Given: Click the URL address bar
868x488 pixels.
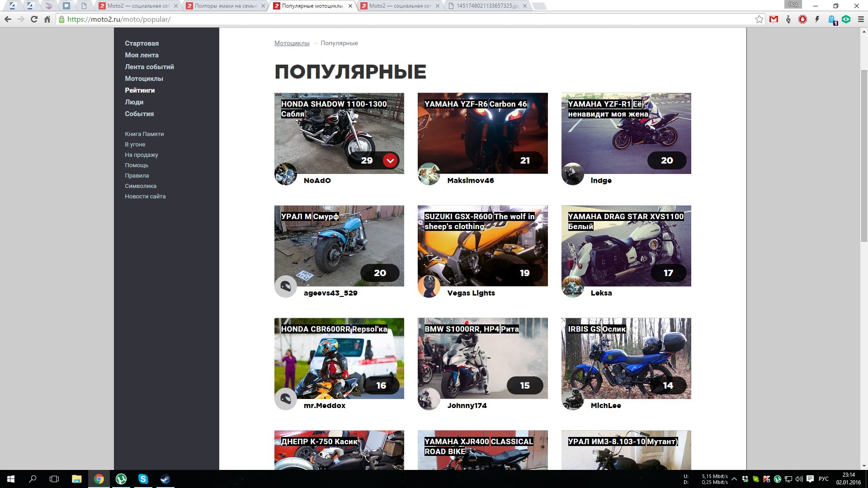Looking at the screenshot, I should 407,19.
